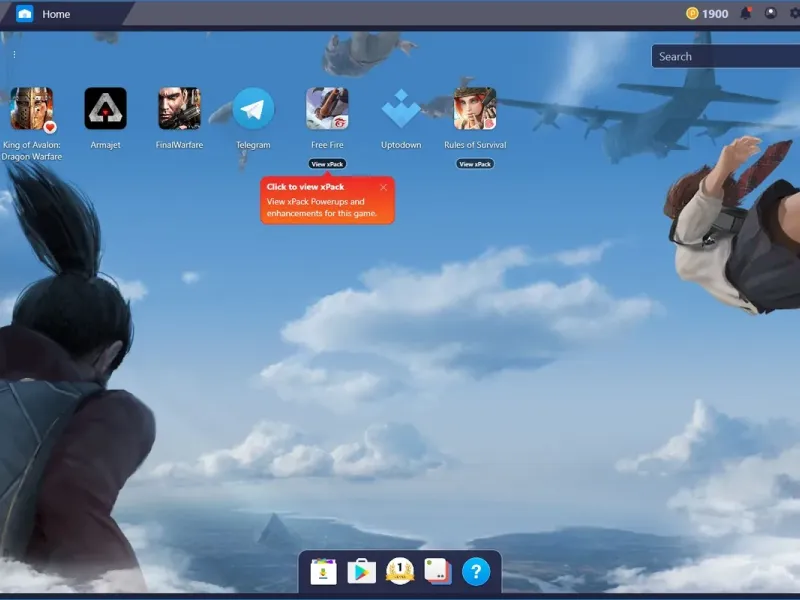
Task: Open the settings gear icon
Action: pos(795,13)
